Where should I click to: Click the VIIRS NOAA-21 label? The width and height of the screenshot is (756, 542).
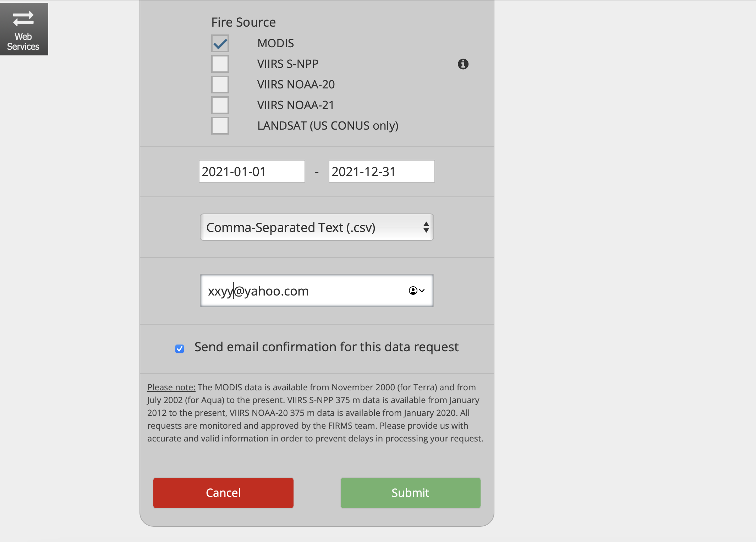[295, 105]
